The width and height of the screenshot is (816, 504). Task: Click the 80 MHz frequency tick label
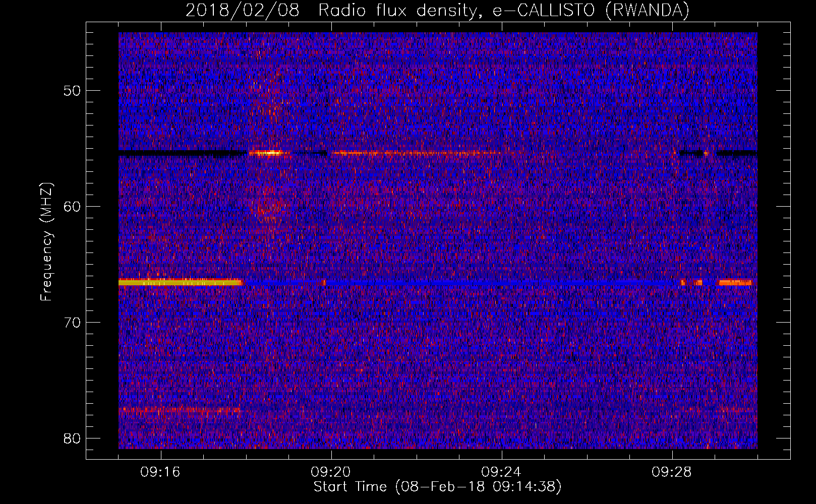[x=72, y=438]
